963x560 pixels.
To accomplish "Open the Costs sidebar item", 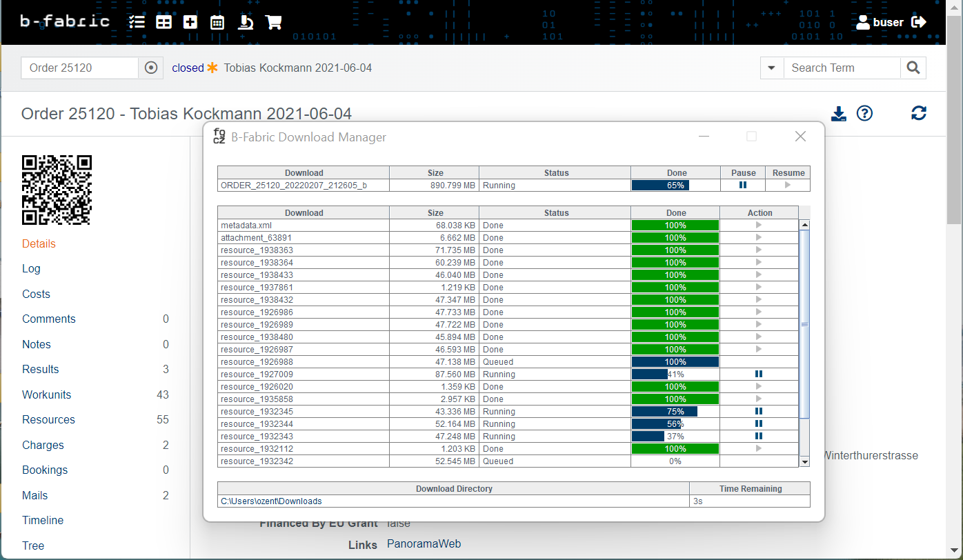I will coord(36,294).
